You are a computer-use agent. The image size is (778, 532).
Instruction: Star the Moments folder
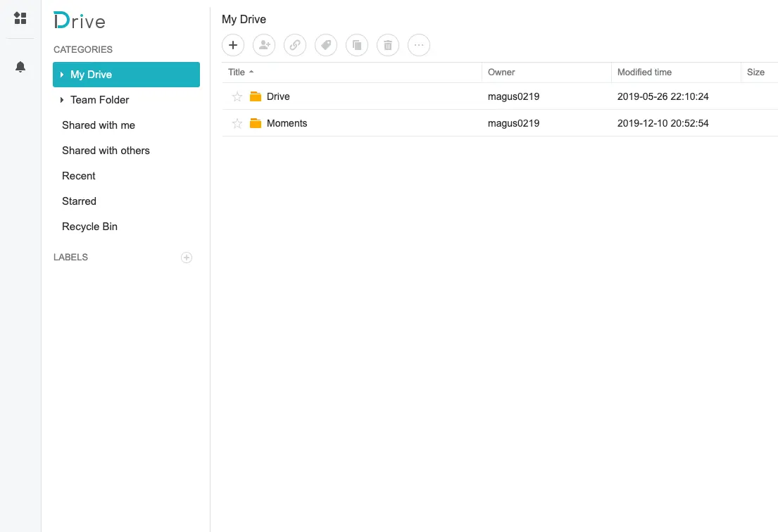237,123
